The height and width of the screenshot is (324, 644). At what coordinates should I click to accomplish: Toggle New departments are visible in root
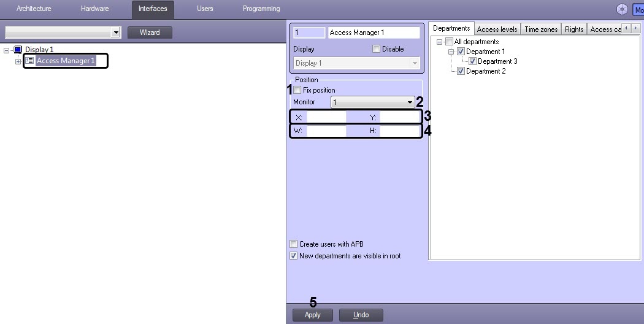coord(294,256)
